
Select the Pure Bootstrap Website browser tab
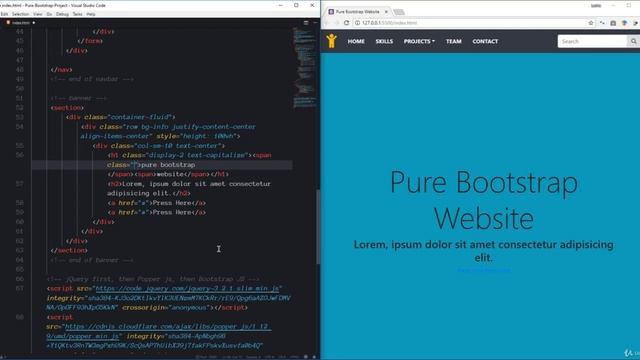coord(358,12)
